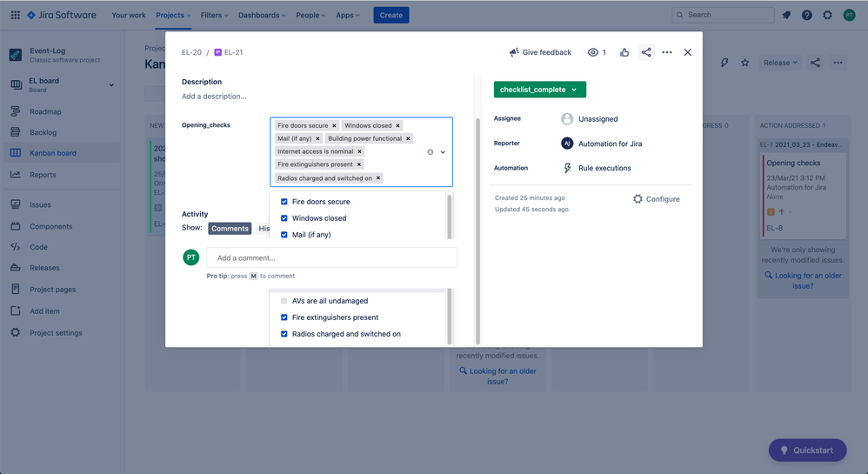Screen dimensions: 868x474
Task: Toggle watching with the eye icon
Action: click(593, 52)
